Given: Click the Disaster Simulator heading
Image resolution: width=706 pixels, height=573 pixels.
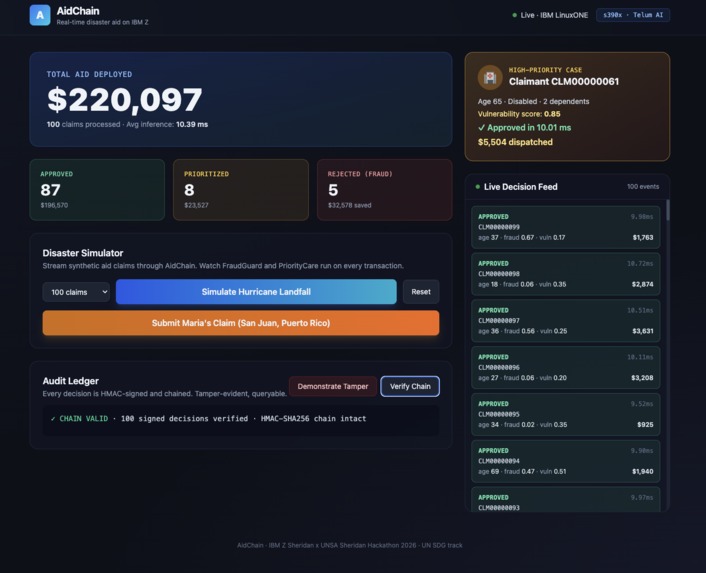Looking at the screenshot, I should pyautogui.click(x=83, y=253).
